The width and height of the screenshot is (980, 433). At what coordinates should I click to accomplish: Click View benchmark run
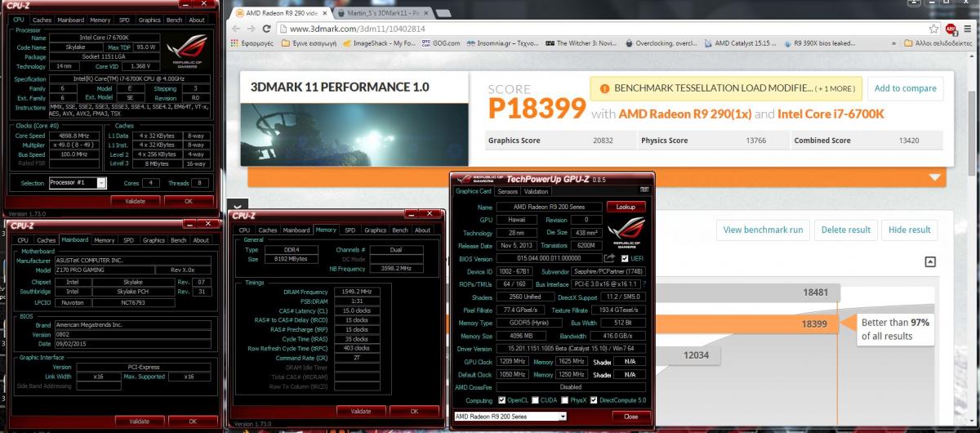763,230
